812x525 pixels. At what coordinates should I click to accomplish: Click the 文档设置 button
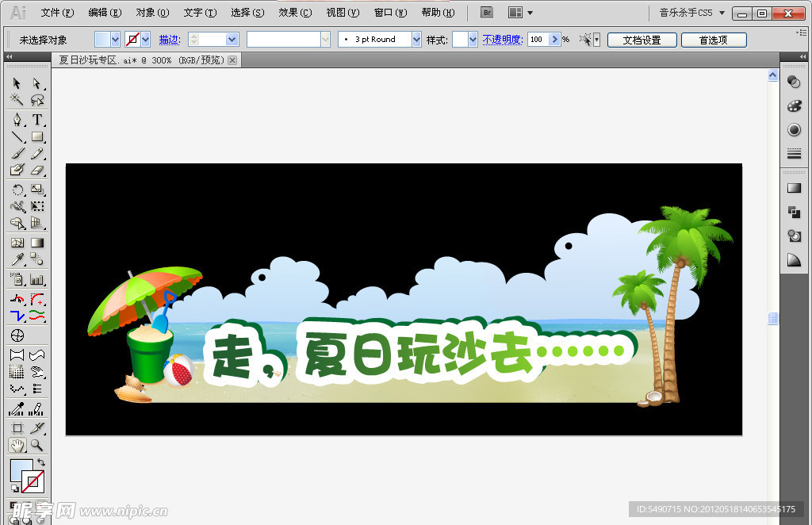pos(643,39)
